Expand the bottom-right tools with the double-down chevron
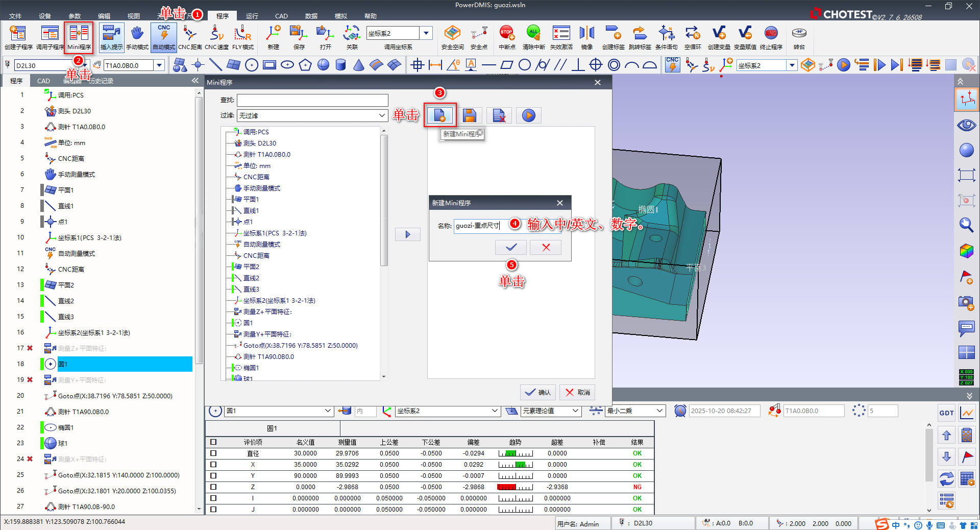Viewport: 980px width, 530px height. tap(969, 396)
